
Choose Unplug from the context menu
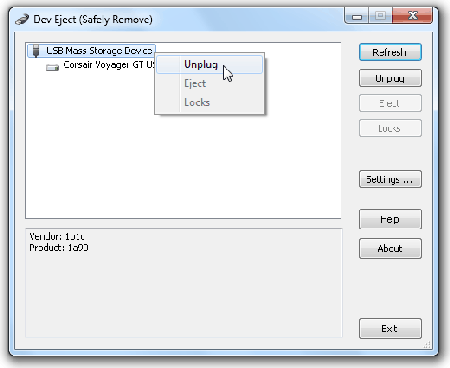click(x=210, y=64)
